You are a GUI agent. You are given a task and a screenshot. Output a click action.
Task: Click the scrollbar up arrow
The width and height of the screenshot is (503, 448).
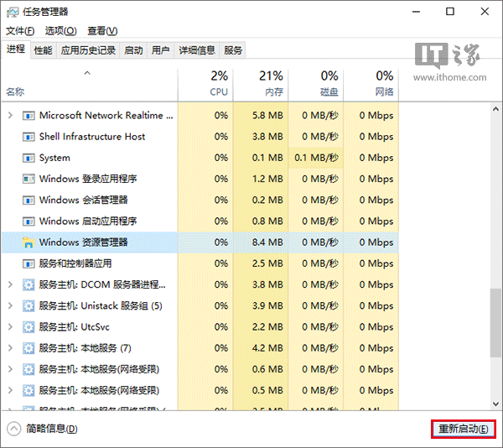tap(495, 109)
